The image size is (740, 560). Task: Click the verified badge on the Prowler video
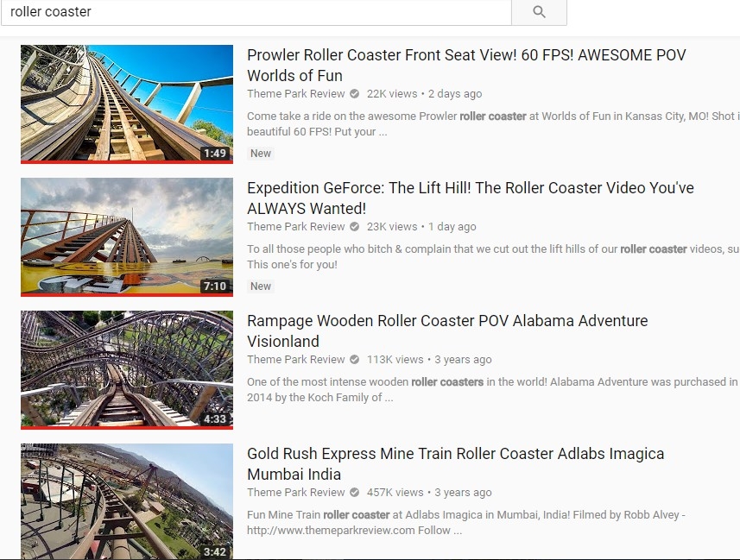point(354,94)
